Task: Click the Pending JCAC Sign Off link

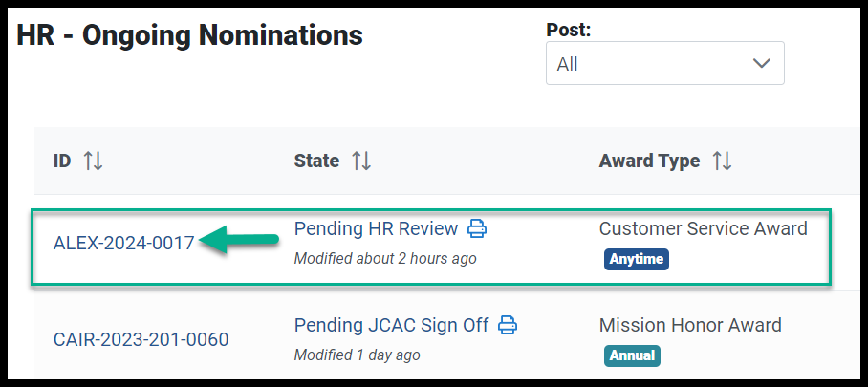Action: coord(391,325)
